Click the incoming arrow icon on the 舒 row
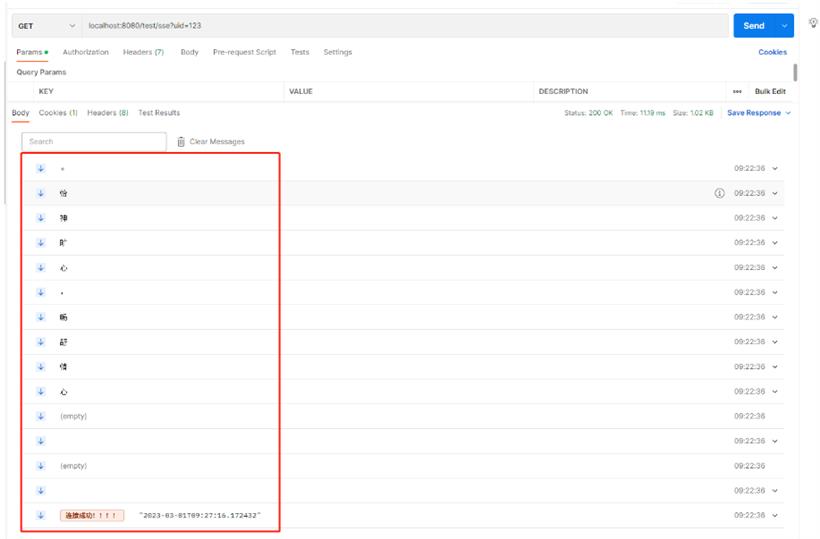 click(x=41, y=342)
